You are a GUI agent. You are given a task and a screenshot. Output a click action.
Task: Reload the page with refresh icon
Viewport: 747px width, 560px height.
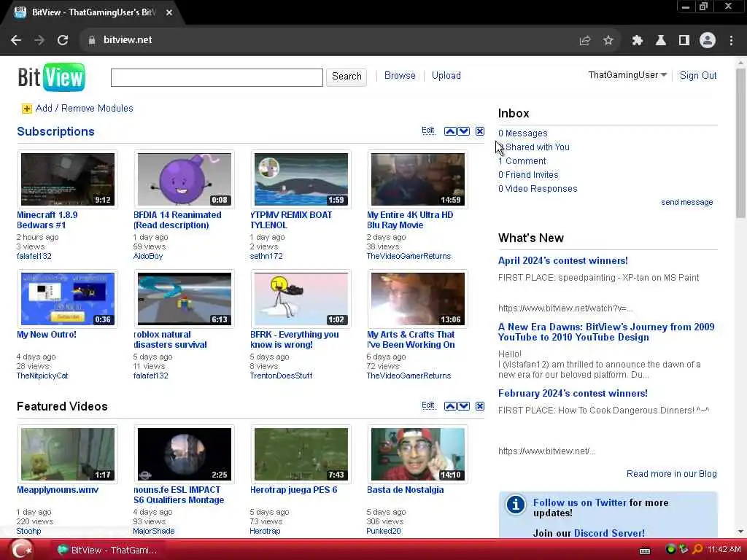[63, 40]
